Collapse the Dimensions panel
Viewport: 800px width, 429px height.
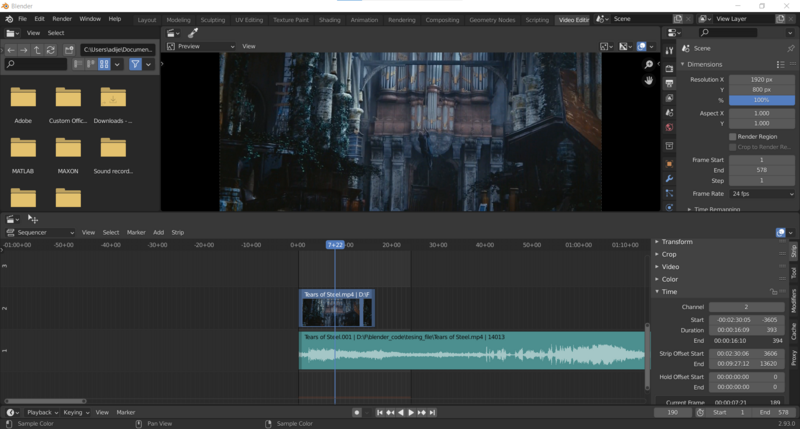click(x=704, y=64)
